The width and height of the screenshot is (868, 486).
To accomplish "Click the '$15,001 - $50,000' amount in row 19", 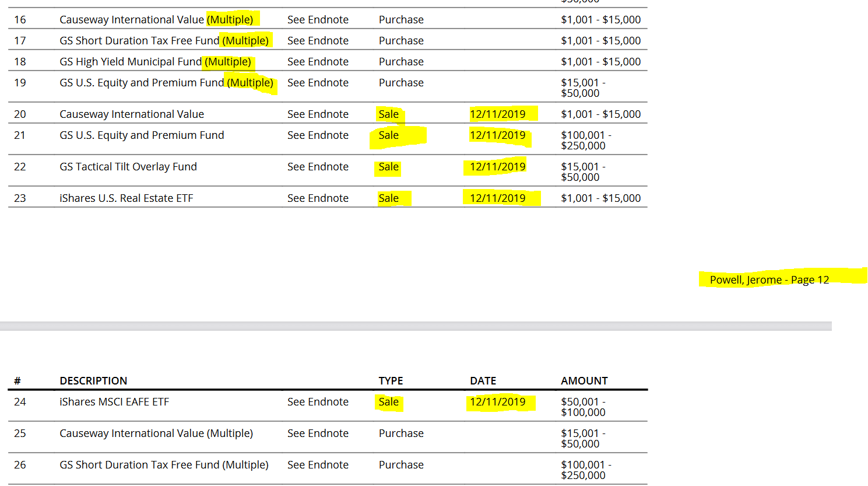I will (583, 88).
